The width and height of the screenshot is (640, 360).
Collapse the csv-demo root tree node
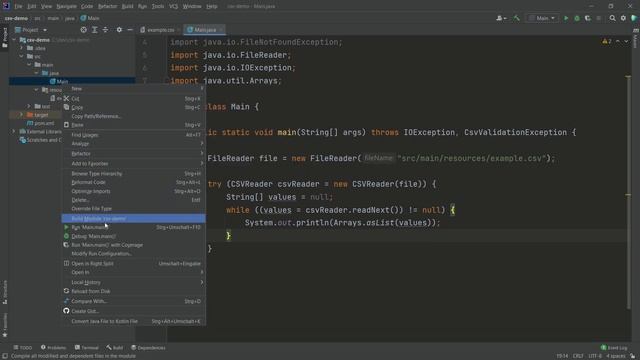14,40
